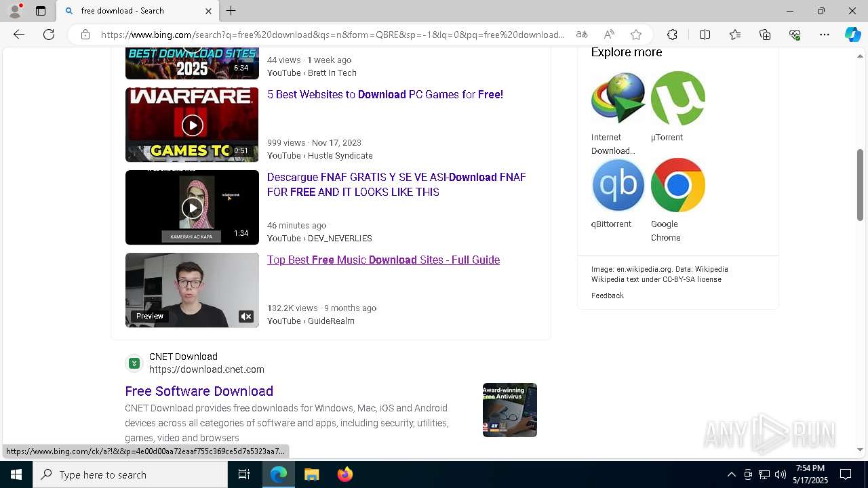Open the µTorrent icon
The height and width of the screenshot is (488, 868).
coord(678,98)
